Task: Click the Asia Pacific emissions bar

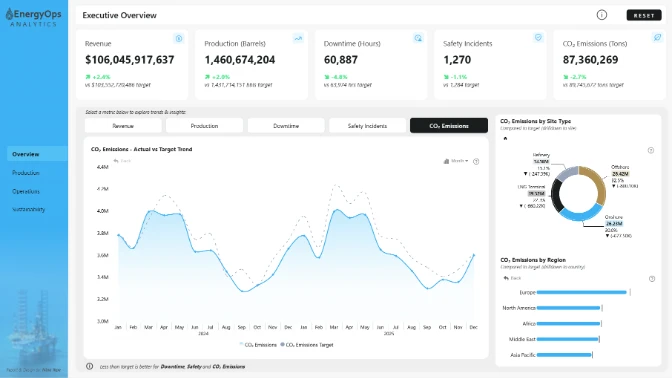Action: 564,355
